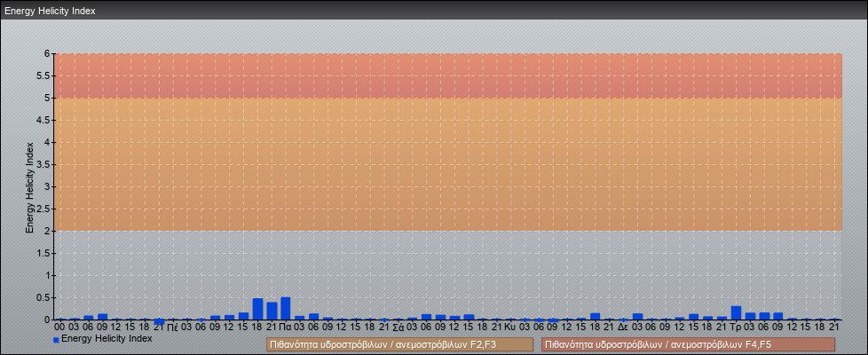Viewport: 868px width, 355px height.
Task: Click the 3.5 value on the y-axis
Action: pos(43,164)
